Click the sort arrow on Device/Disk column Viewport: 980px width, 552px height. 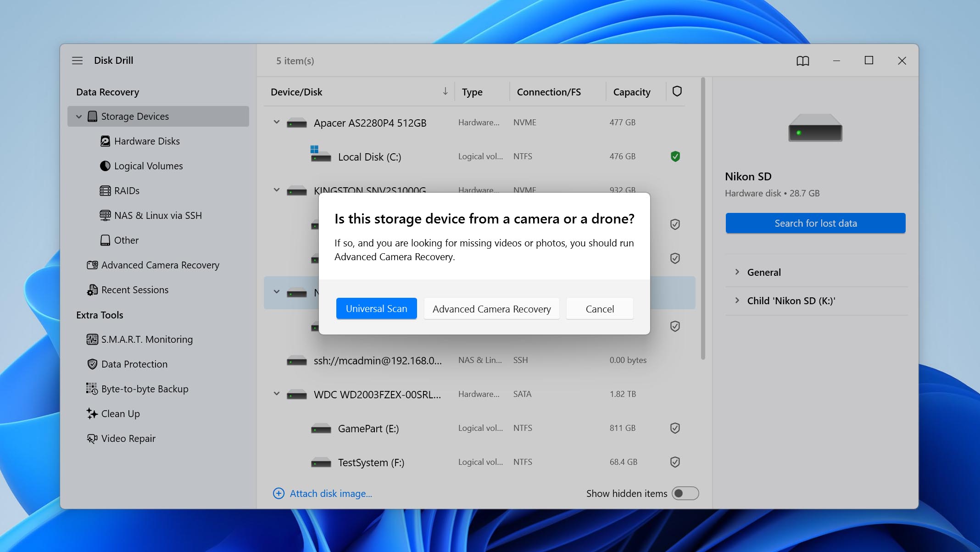[444, 91]
